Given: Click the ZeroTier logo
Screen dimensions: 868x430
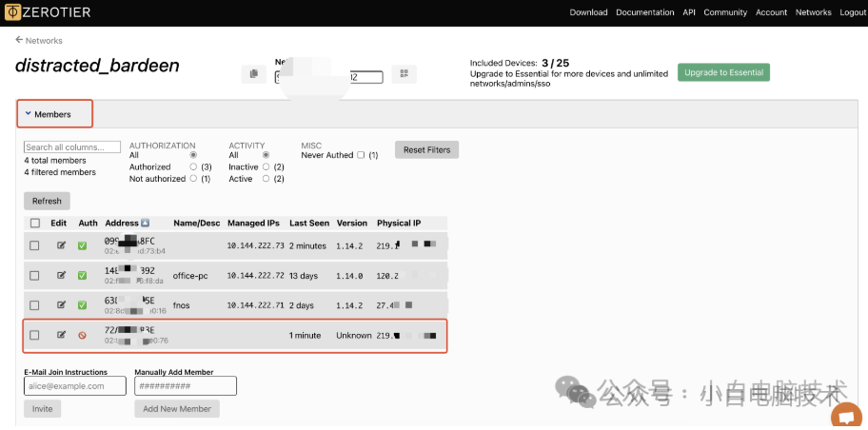Looking at the screenshot, I should pos(60,12).
